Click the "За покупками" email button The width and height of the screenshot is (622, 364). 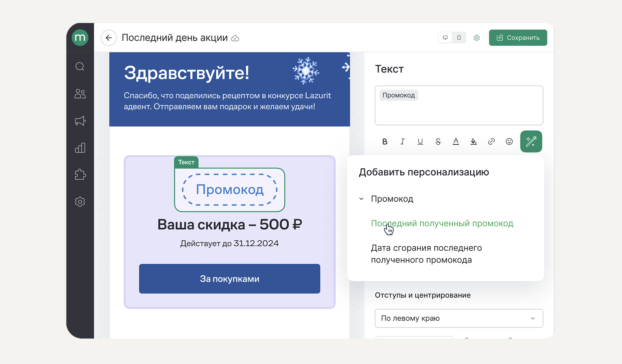tap(229, 279)
